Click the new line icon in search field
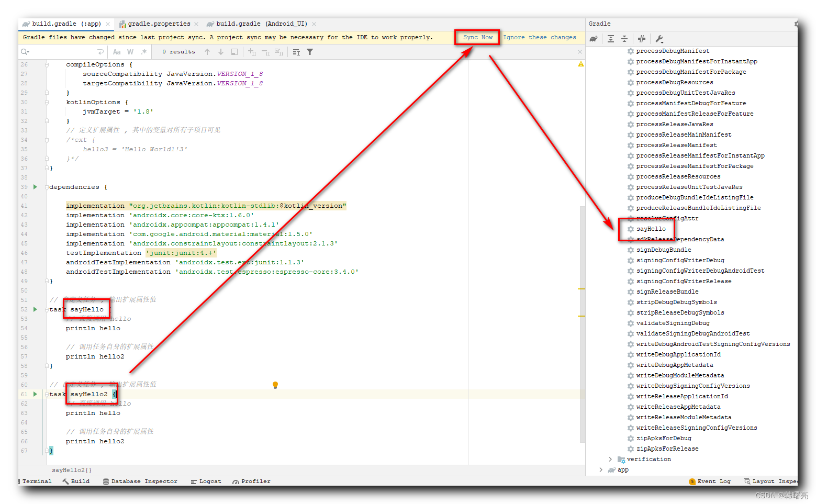Screen dimensions: 816x504 point(100,52)
